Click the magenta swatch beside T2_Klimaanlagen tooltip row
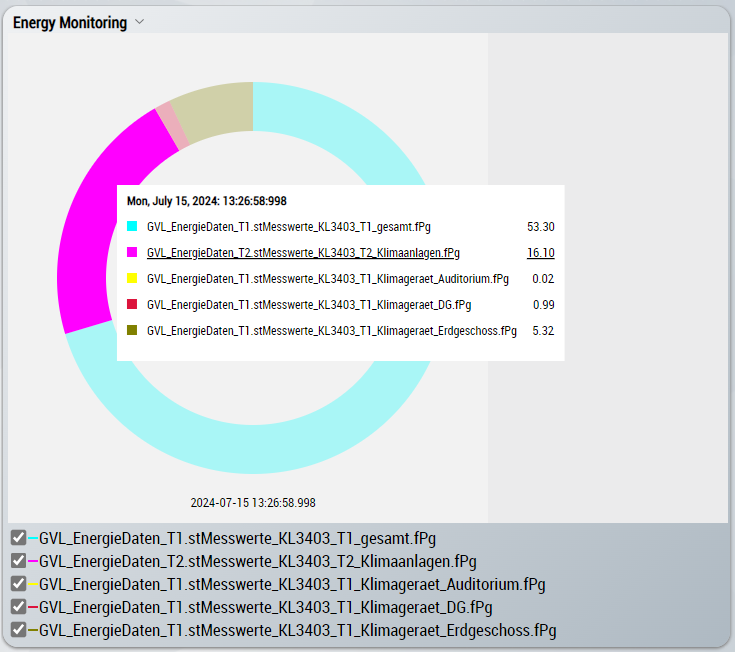This screenshot has width=735, height=652. [x=132, y=252]
